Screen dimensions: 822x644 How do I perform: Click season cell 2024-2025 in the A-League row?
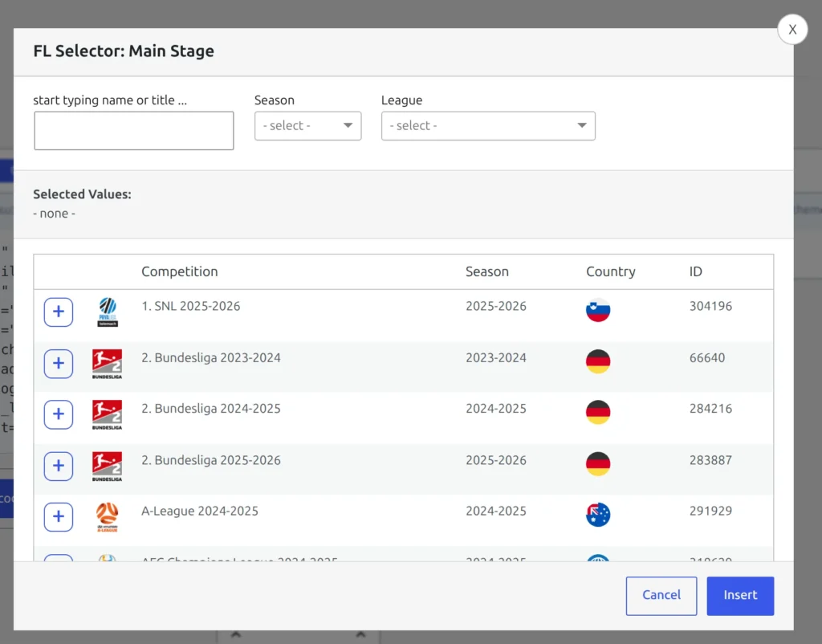click(496, 511)
